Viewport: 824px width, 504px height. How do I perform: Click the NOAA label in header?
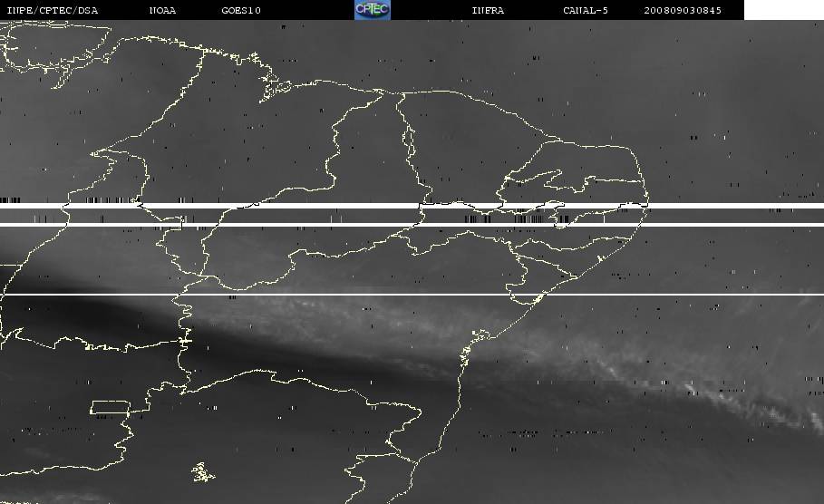(x=163, y=11)
